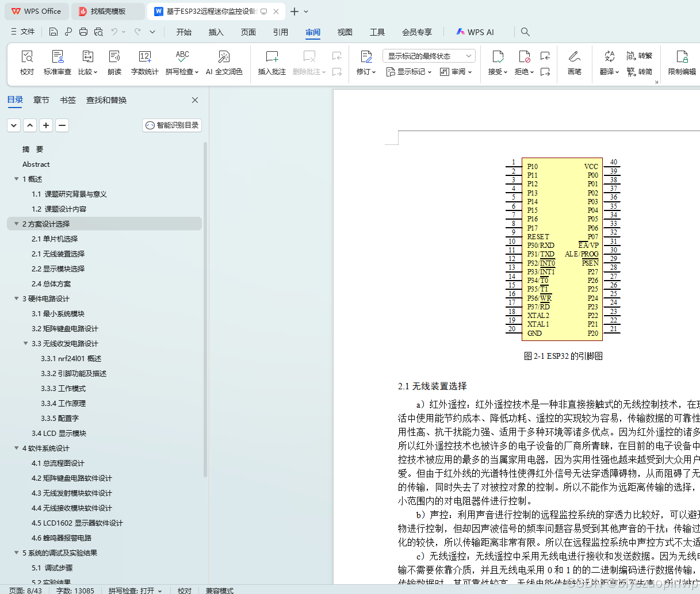700x594 pixels.
Task: Click the plus button in outline toolbar
Action: [46, 125]
